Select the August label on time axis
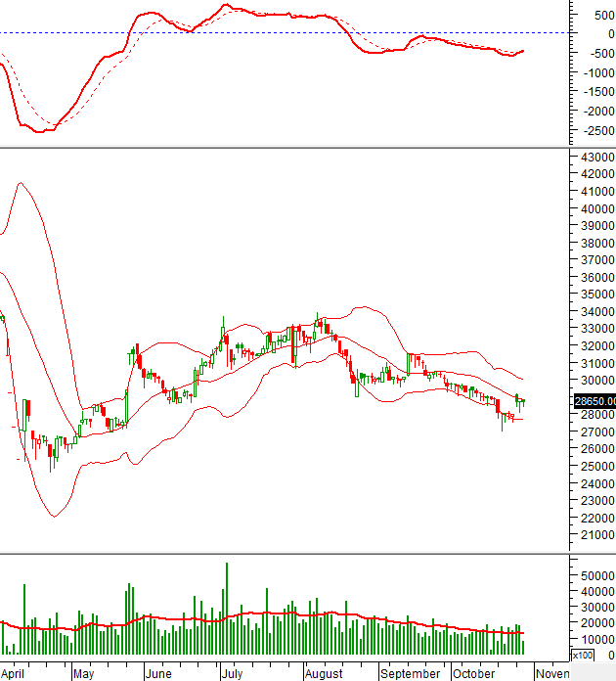616x681 pixels. tap(324, 673)
